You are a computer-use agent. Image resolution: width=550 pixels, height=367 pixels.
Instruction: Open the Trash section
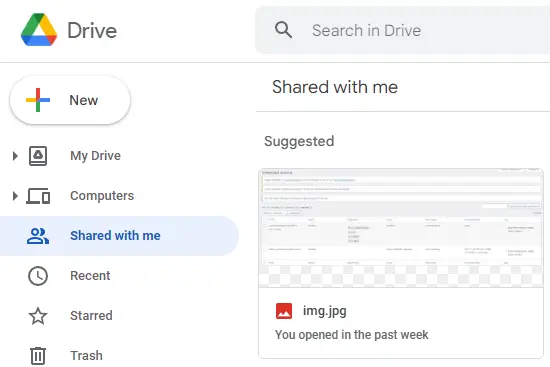coord(86,356)
